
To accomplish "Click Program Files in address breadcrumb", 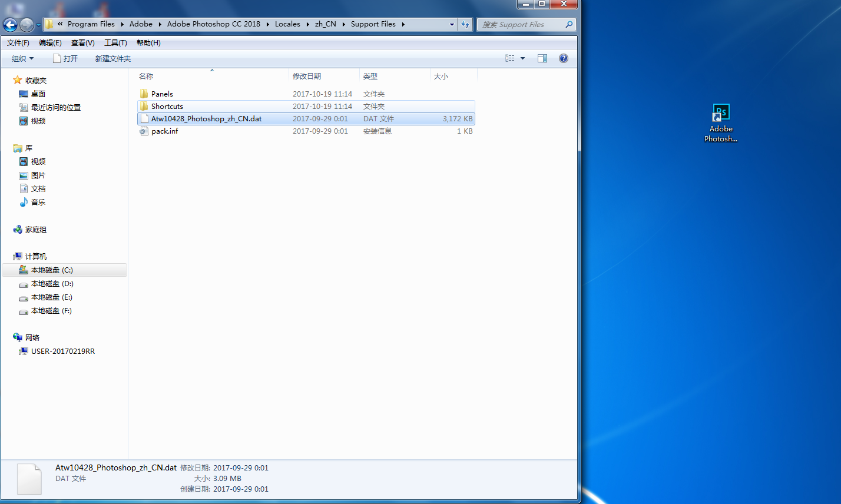I will coord(91,24).
